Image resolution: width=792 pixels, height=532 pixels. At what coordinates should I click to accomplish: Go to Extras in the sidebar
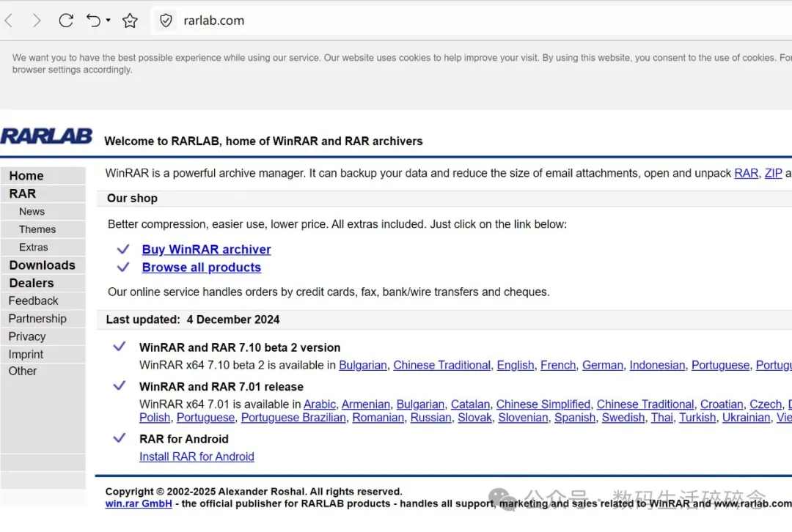43,248
